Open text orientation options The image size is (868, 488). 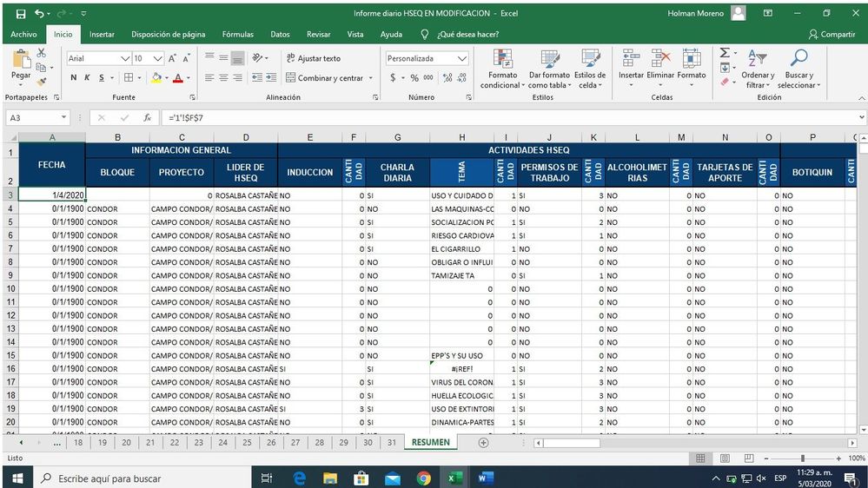tap(260, 58)
